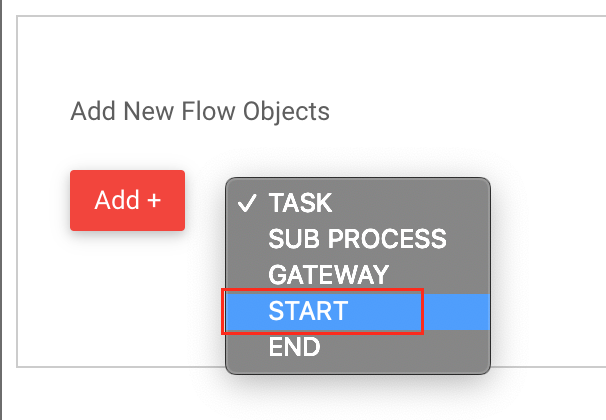
Task: Click the word SUB PROCESS in popup
Action: 357,239
